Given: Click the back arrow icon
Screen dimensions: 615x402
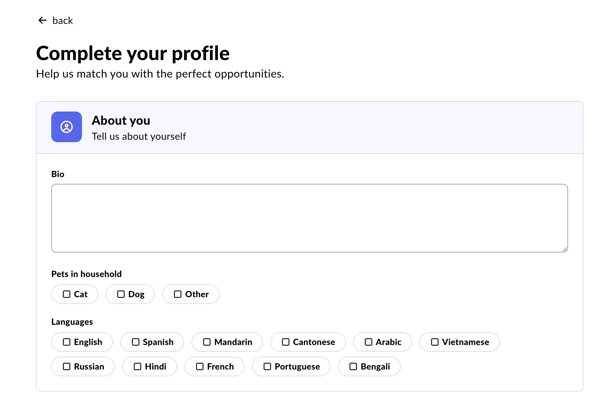Looking at the screenshot, I should tap(42, 20).
